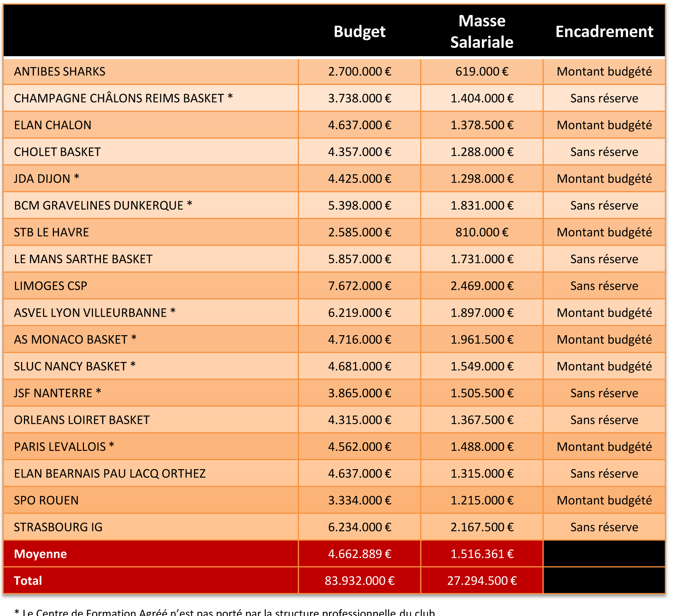673x616 pixels.
Task: Select the total Masse Salariale 27.294.500 €
Action: click(482, 581)
